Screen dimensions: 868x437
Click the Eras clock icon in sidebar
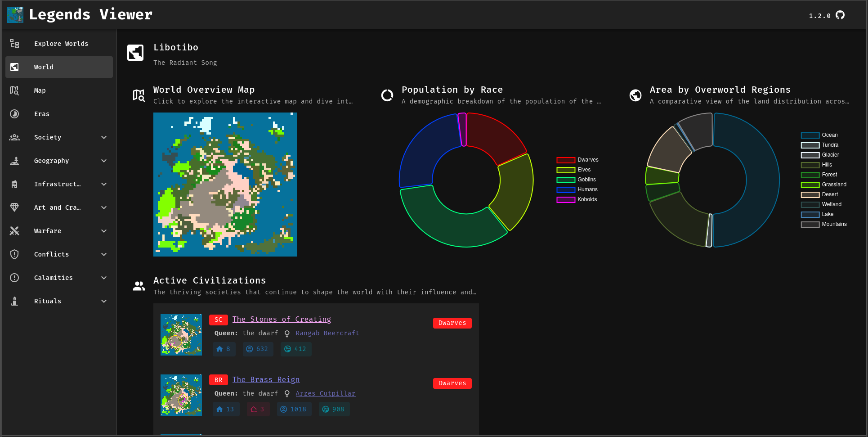[x=14, y=114]
